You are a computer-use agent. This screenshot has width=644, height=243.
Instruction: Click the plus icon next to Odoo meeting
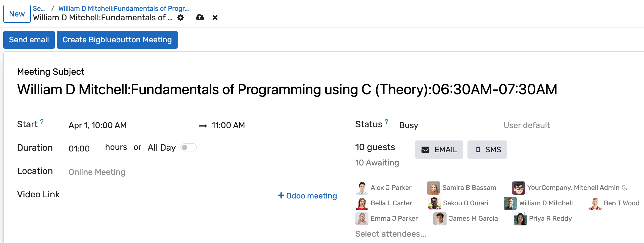coord(281,196)
